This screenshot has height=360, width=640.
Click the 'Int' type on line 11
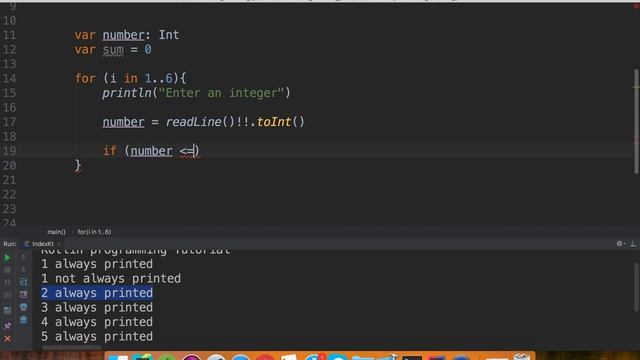pos(169,35)
